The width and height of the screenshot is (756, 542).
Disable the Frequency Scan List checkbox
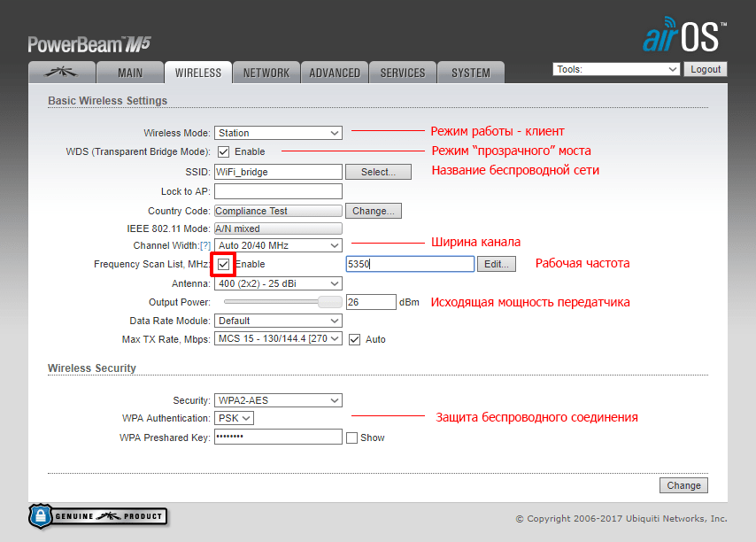pyautogui.click(x=224, y=264)
